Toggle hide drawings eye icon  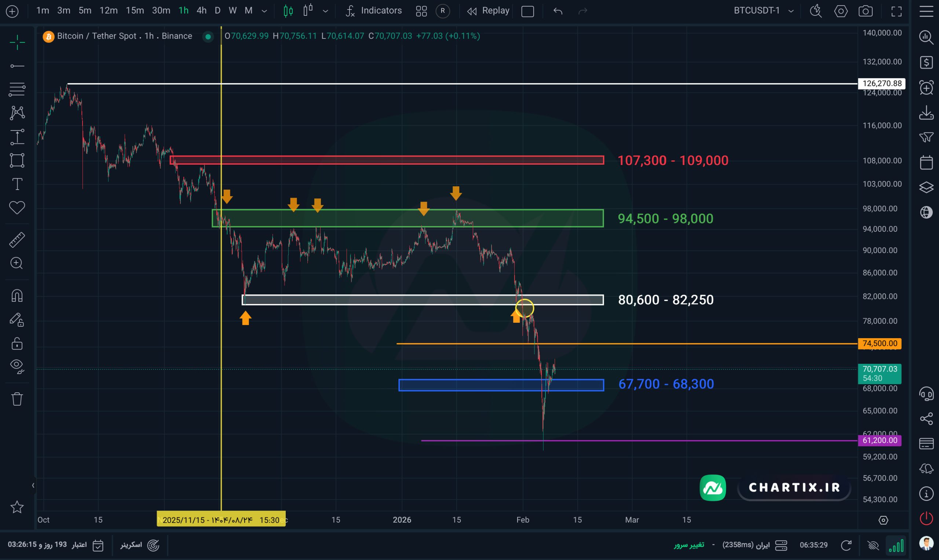pos(17,366)
